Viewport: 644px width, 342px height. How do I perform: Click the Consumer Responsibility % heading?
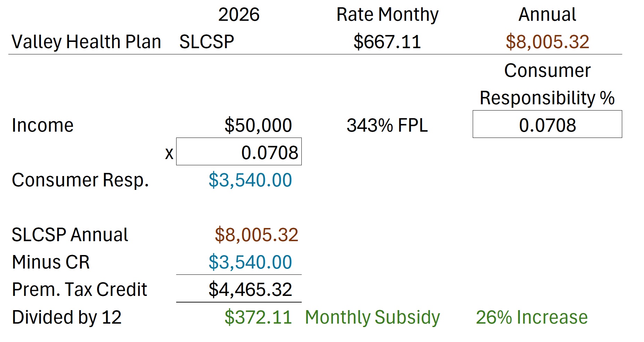[547, 84]
